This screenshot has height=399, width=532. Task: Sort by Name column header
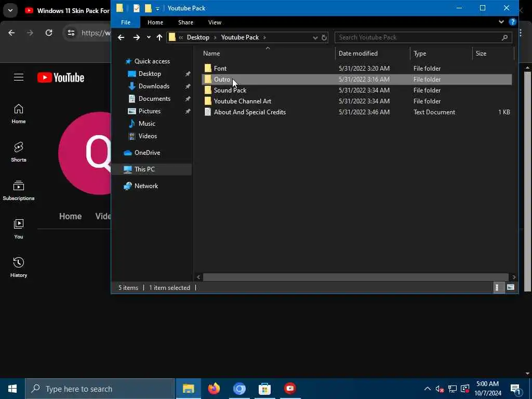tap(211, 54)
